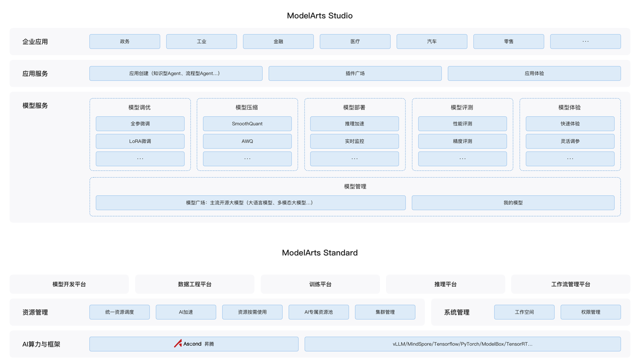The height and width of the screenshot is (364, 640).
Task: Choose 全参微调 under 模型调优
Action: pyautogui.click(x=140, y=124)
